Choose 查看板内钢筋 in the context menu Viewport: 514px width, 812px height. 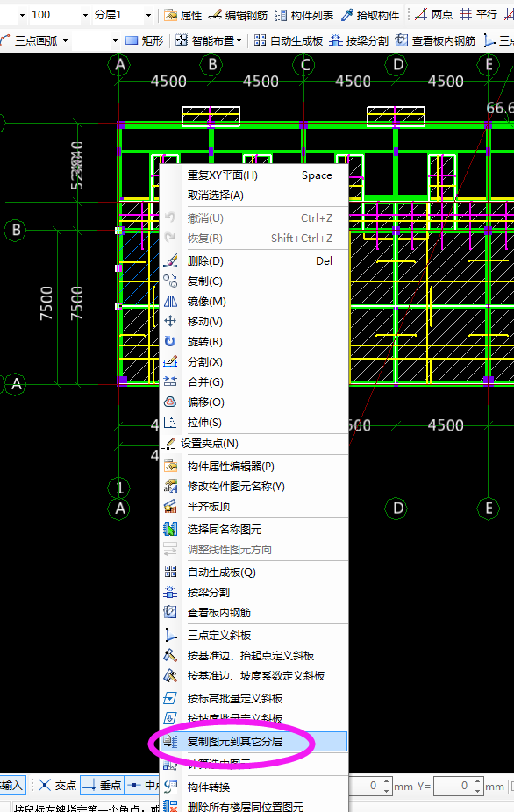tap(253, 613)
